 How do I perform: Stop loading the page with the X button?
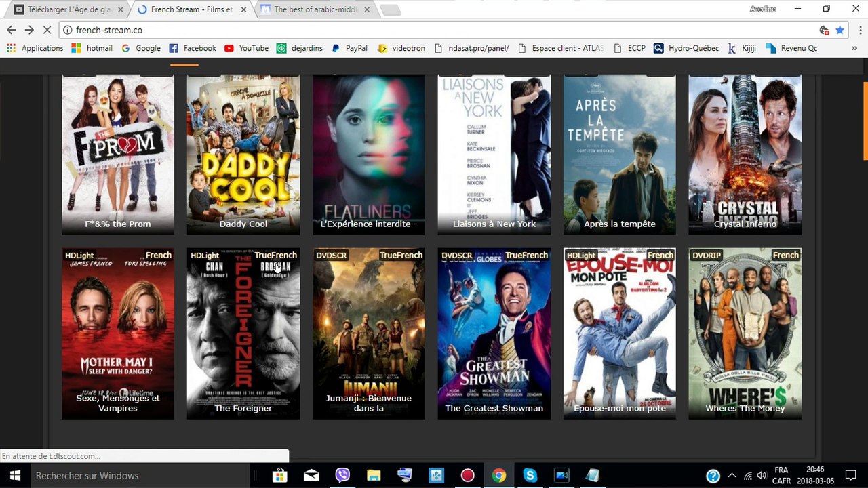[47, 30]
